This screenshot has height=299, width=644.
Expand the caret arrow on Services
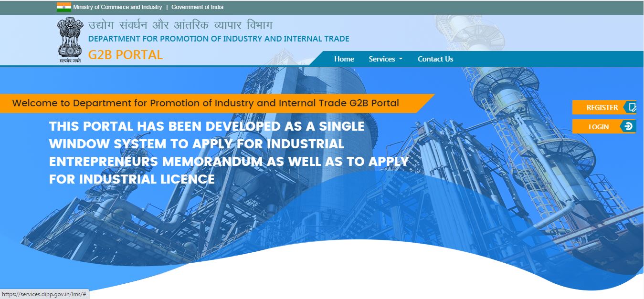click(x=400, y=59)
